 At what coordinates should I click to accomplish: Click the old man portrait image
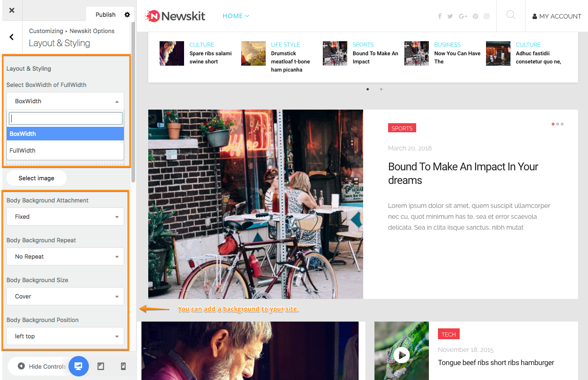[250, 351]
